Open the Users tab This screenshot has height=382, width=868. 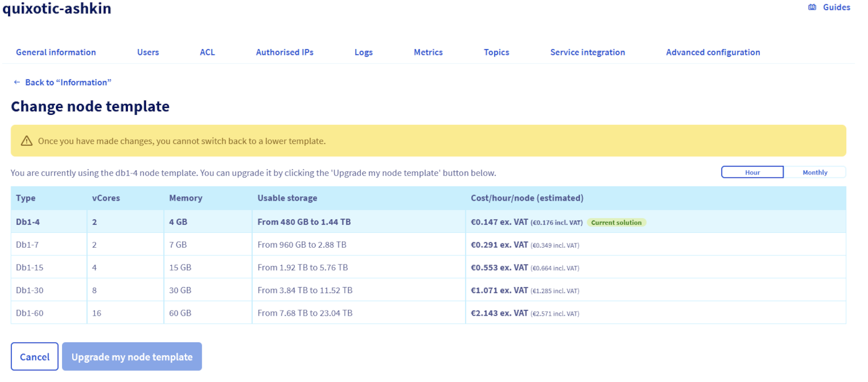coord(148,52)
